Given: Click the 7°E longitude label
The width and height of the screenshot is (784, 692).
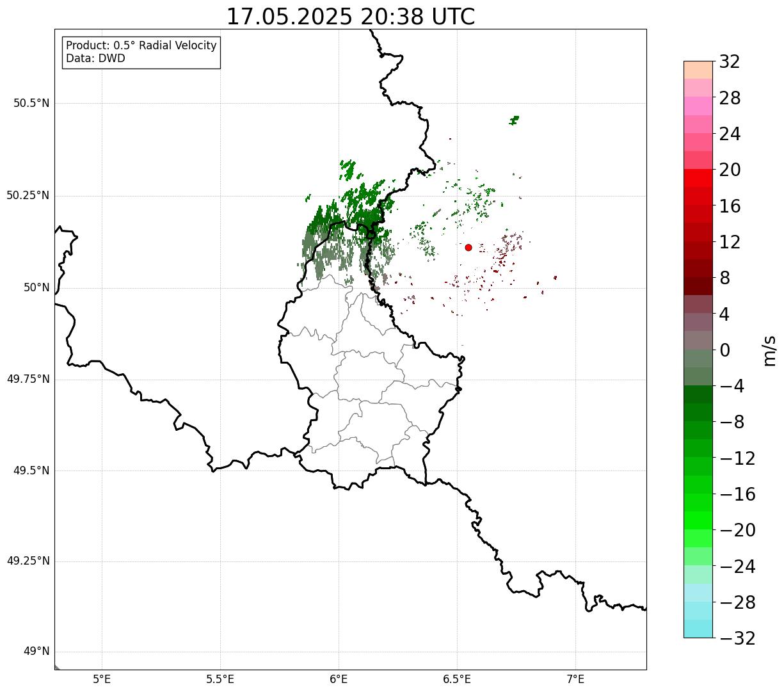Looking at the screenshot, I should [575, 679].
